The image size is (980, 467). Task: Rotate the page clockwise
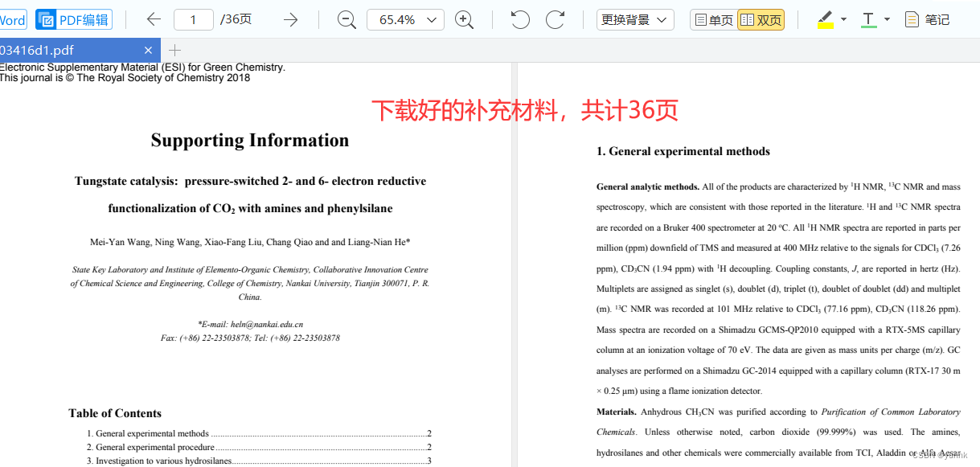(x=556, y=19)
